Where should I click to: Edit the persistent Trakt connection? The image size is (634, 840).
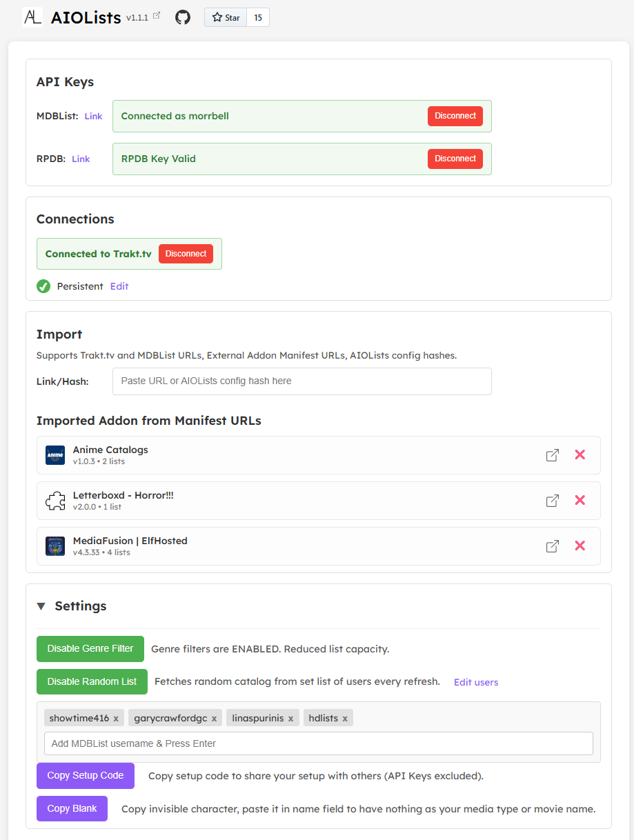coord(119,286)
